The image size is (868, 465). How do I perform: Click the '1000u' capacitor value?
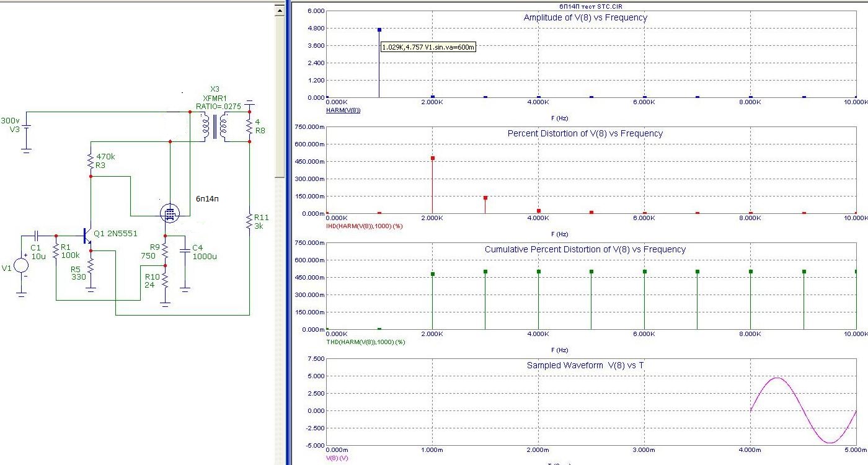click(204, 256)
